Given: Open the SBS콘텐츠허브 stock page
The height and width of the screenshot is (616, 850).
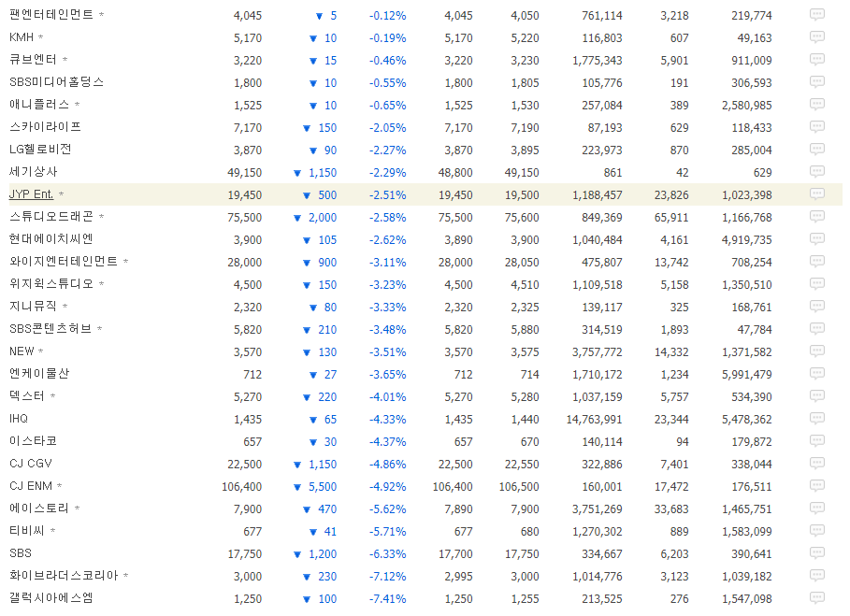Looking at the screenshot, I should tap(50, 329).
